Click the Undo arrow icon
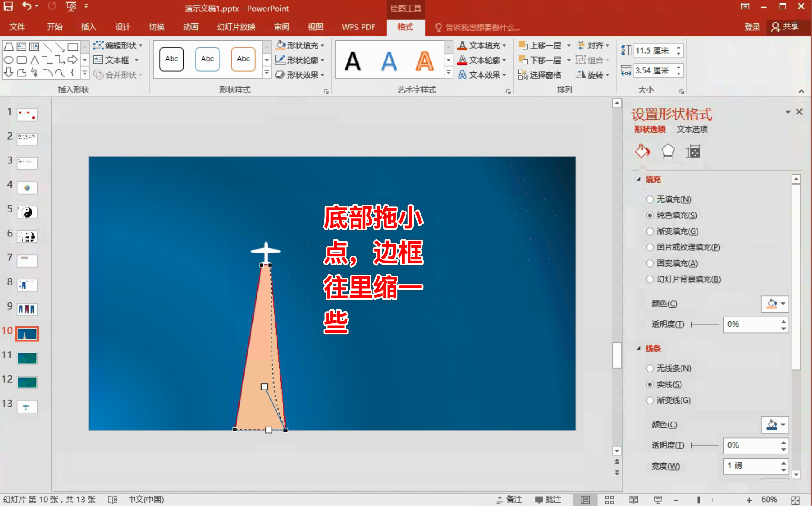Image resolution: width=812 pixels, height=506 pixels. tap(27, 6)
